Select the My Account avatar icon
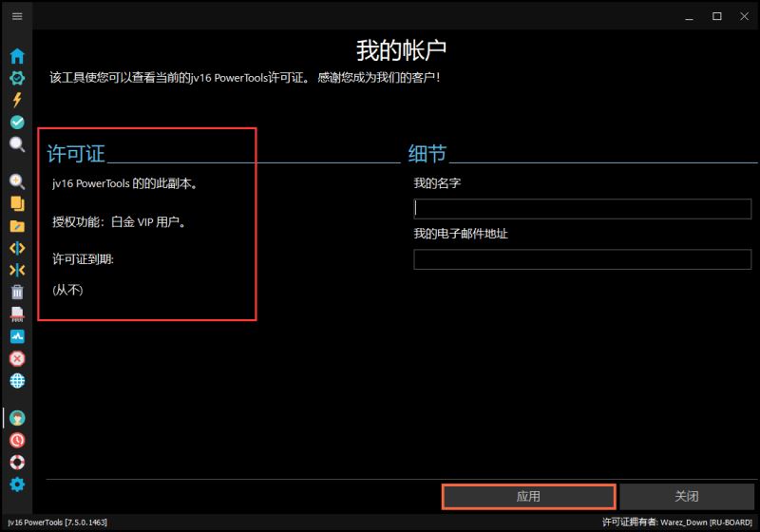 [x=17, y=418]
